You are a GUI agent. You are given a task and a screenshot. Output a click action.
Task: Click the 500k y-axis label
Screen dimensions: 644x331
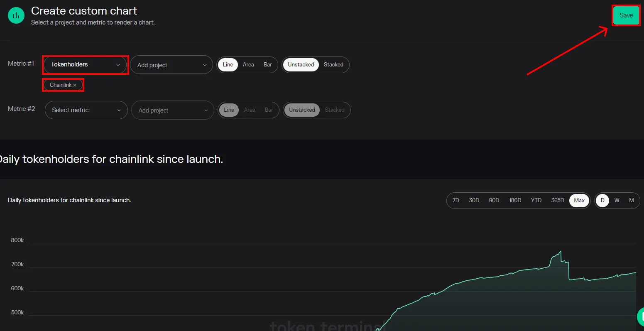coord(17,313)
